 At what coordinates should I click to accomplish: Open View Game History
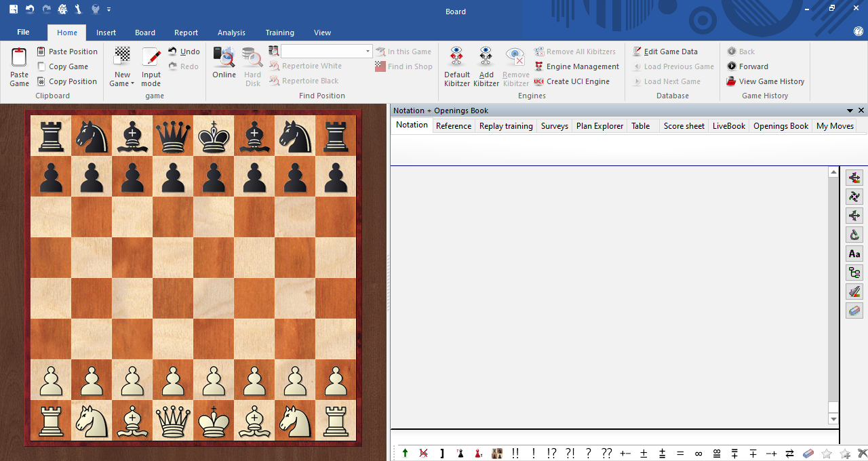pos(765,81)
